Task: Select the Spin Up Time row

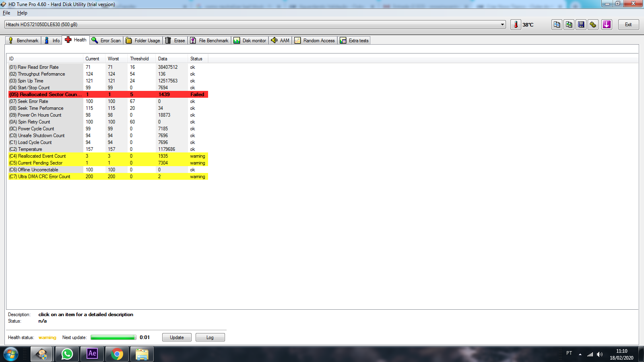Action: click(108, 81)
